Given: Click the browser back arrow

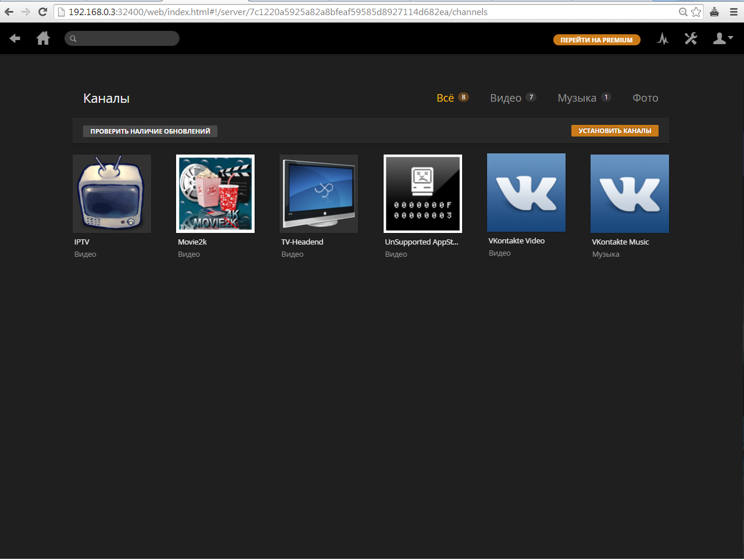Looking at the screenshot, I should tap(9, 12).
